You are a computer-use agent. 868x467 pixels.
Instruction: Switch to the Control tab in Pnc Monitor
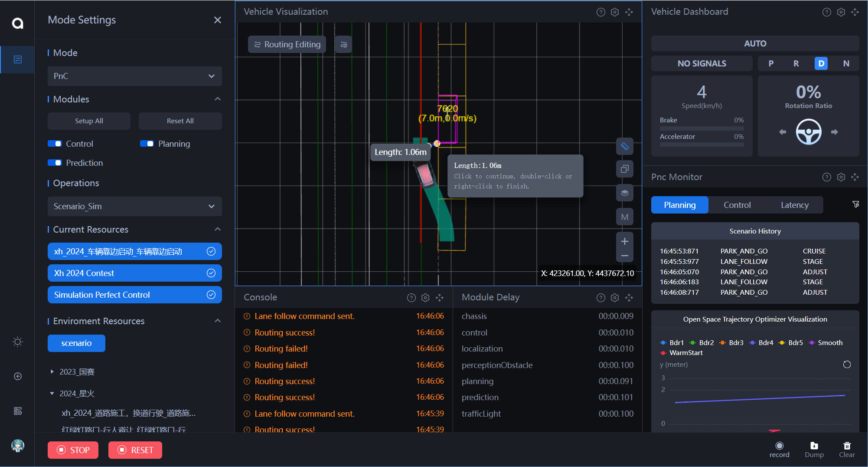[737, 205]
